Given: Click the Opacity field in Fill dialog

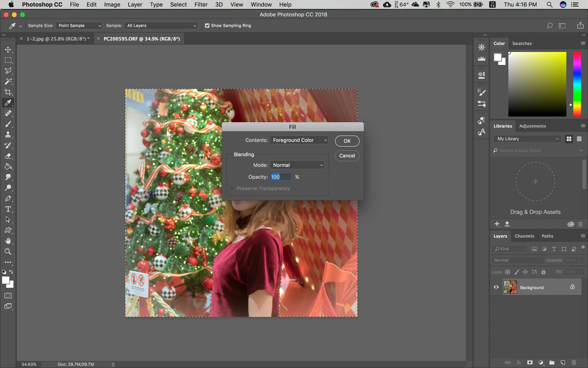Looking at the screenshot, I should [281, 177].
